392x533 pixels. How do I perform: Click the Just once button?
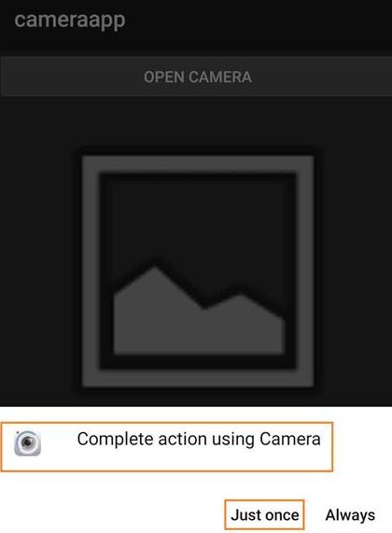click(x=264, y=514)
